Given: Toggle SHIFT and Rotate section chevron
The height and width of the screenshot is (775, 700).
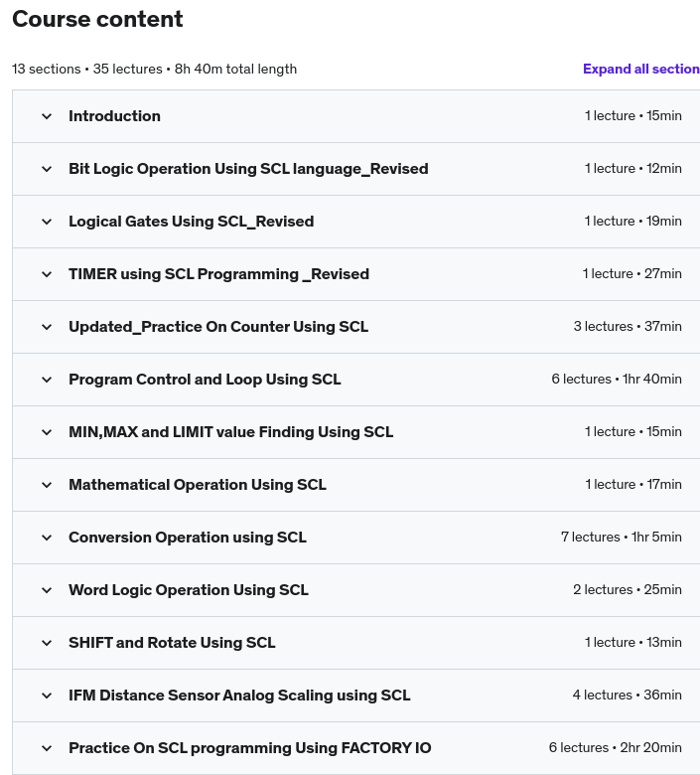Looking at the screenshot, I should click(x=47, y=643).
